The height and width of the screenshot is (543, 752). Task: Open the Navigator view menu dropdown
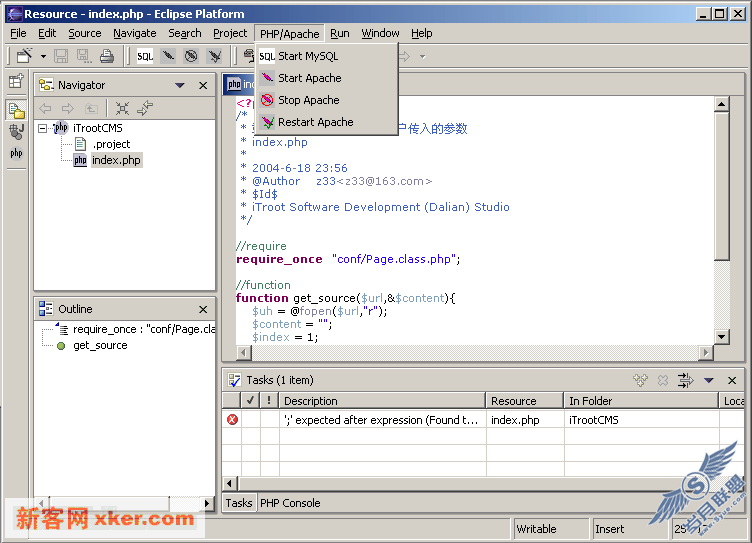click(180, 85)
